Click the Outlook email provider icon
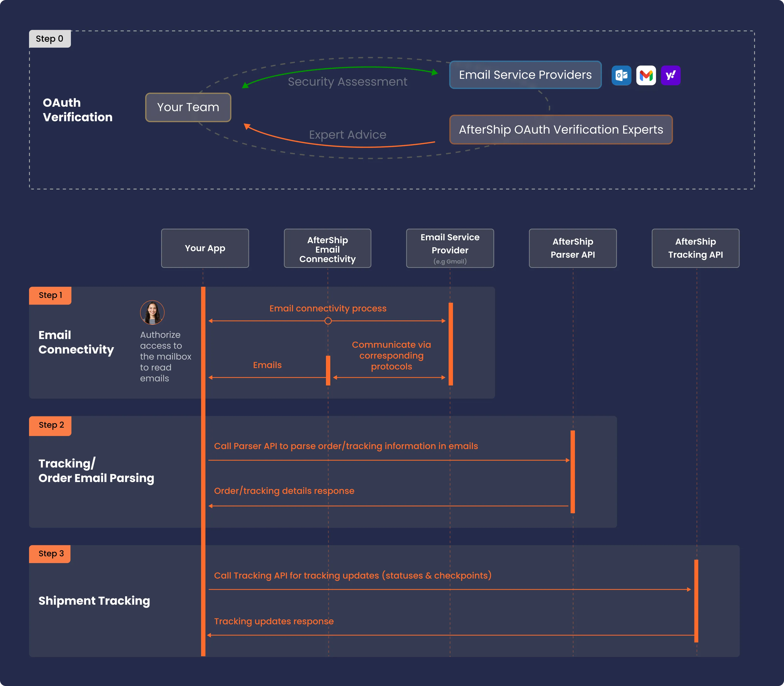The width and height of the screenshot is (784, 686). pyautogui.click(x=621, y=75)
